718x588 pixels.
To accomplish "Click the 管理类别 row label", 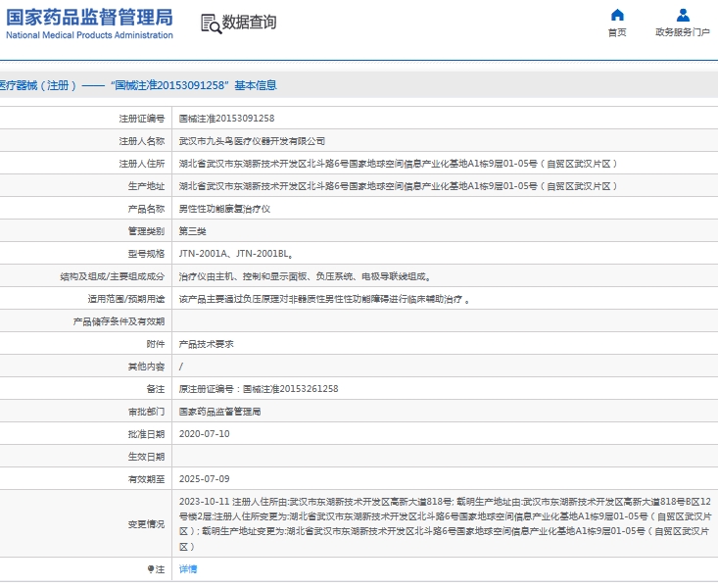I will 146,231.
